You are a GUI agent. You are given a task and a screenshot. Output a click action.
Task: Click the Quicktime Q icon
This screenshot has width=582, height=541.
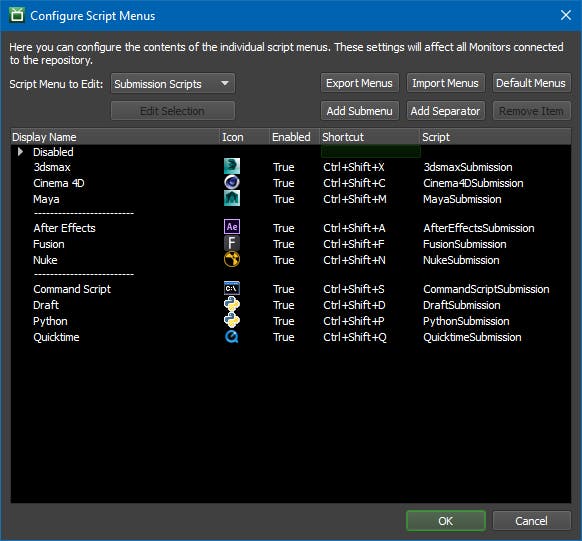232,337
